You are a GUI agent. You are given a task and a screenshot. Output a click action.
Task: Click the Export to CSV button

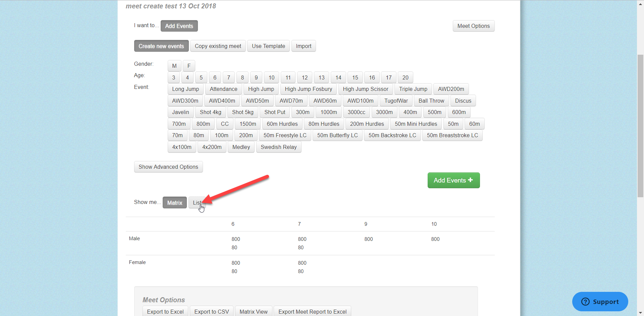(x=211, y=311)
